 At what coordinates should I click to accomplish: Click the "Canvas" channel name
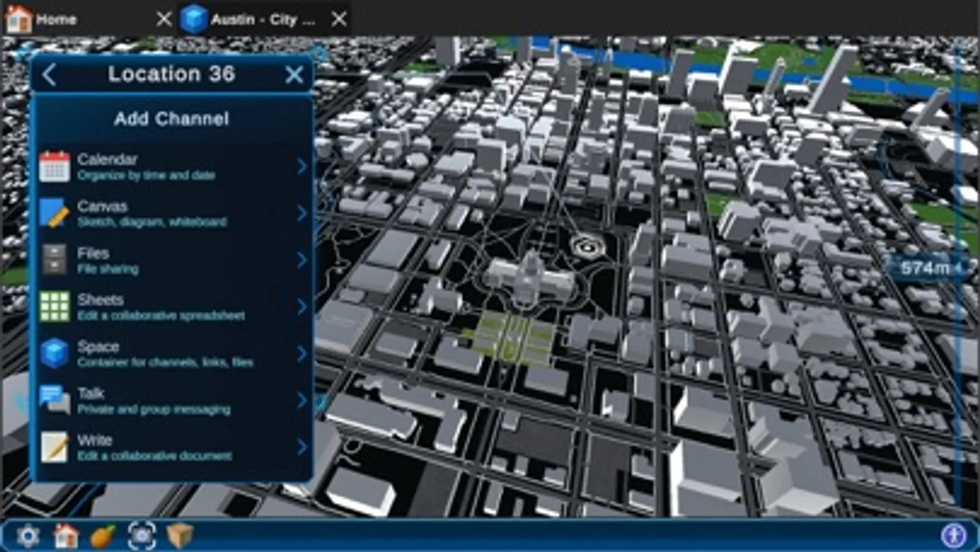tap(102, 206)
